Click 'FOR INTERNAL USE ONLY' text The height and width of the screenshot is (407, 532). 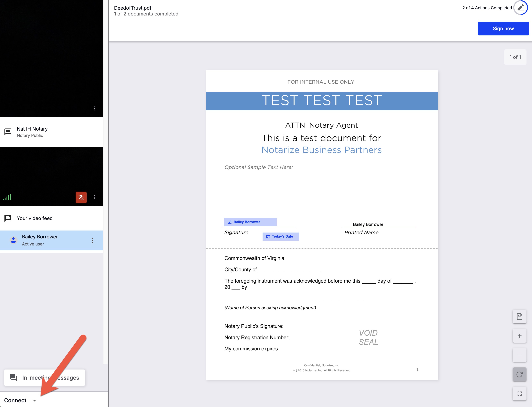point(321,82)
